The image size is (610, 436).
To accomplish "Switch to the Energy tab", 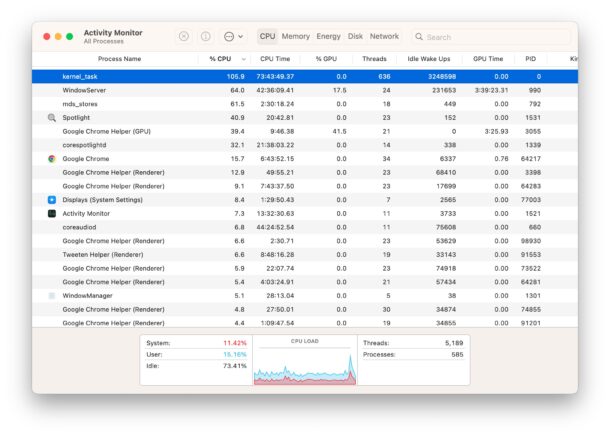I will pos(328,36).
